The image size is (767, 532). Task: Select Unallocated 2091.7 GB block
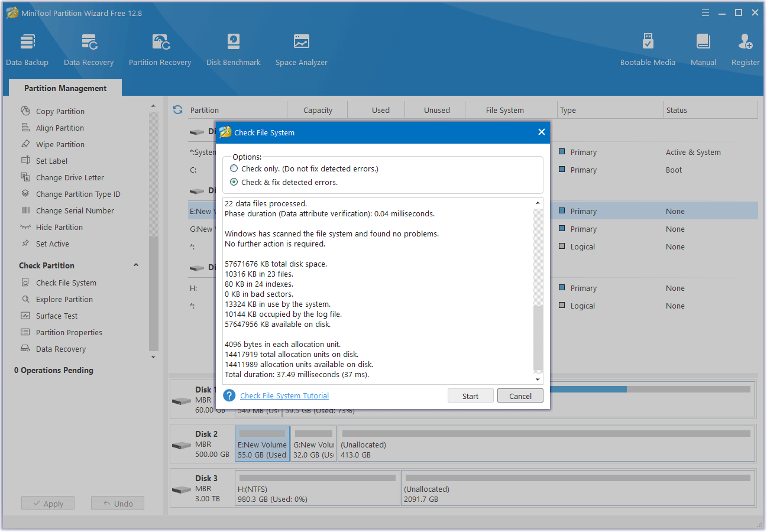click(x=578, y=488)
